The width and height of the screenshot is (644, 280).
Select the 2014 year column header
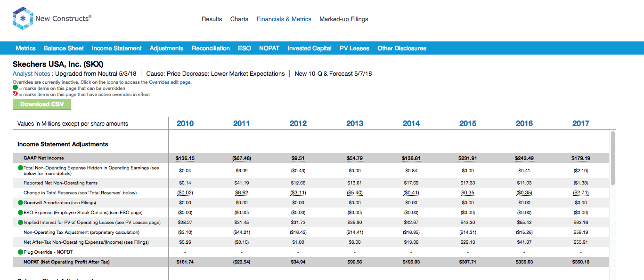(411, 123)
